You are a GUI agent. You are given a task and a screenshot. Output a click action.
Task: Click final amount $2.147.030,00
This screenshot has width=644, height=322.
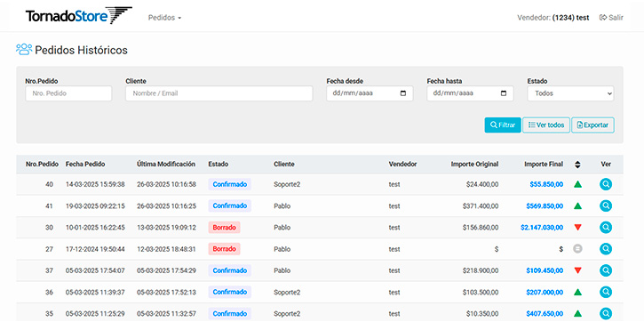pyautogui.click(x=542, y=228)
